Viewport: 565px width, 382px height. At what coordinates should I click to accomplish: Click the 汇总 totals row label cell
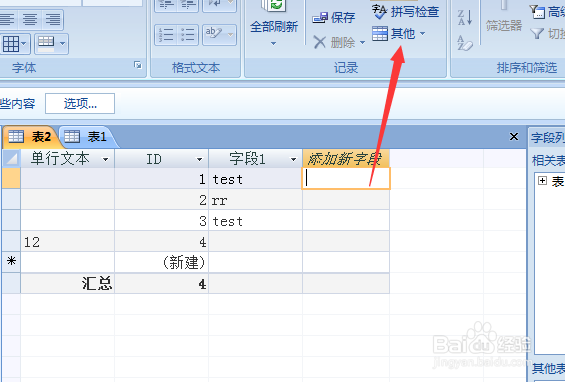pos(68,283)
